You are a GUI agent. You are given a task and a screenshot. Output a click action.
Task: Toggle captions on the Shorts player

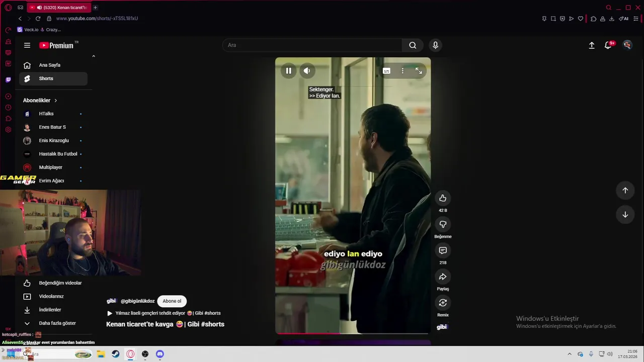tap(386, 71)
